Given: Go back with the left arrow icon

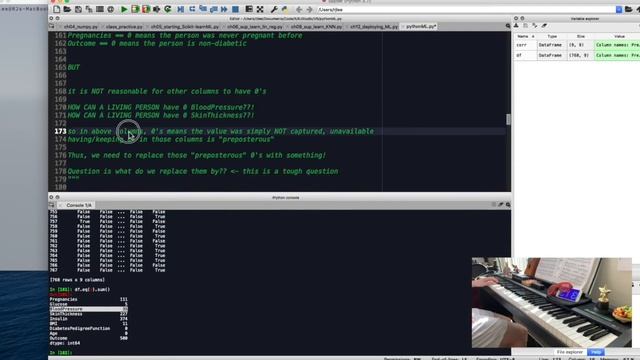Looking at the screenshot, I should (299, 9).
